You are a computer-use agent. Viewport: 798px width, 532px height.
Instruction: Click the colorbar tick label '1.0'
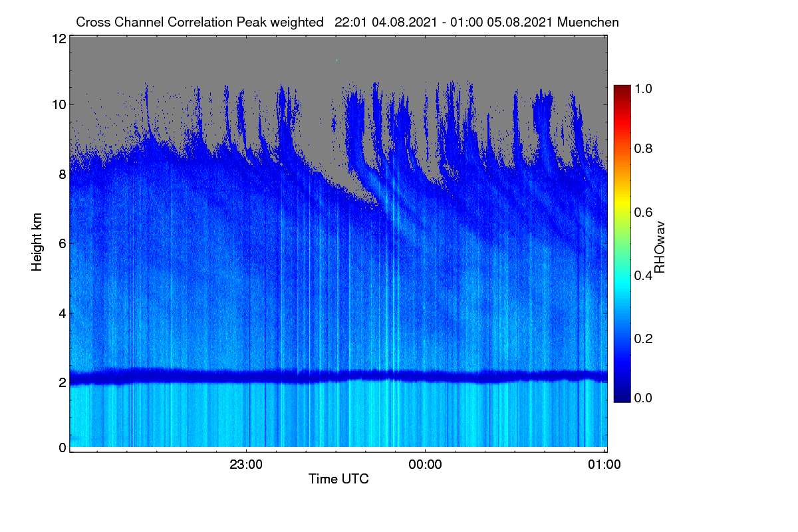(644, 88)
